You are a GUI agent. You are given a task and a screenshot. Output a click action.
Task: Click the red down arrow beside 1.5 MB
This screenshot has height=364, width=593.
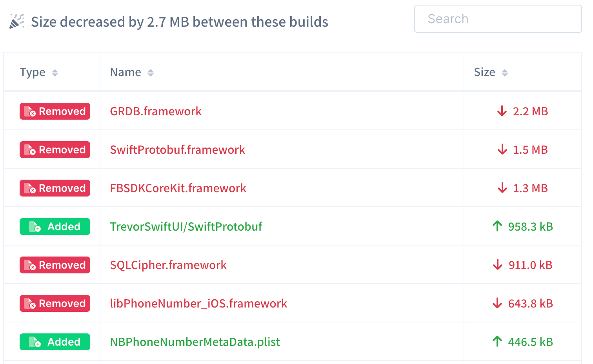tap(502, 149)
